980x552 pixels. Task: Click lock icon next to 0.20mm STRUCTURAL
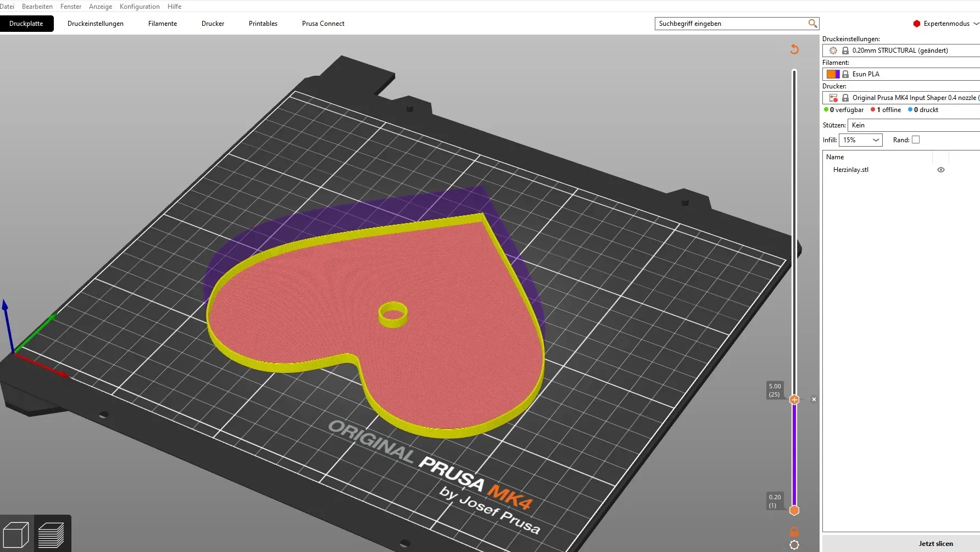pos(845,51)
